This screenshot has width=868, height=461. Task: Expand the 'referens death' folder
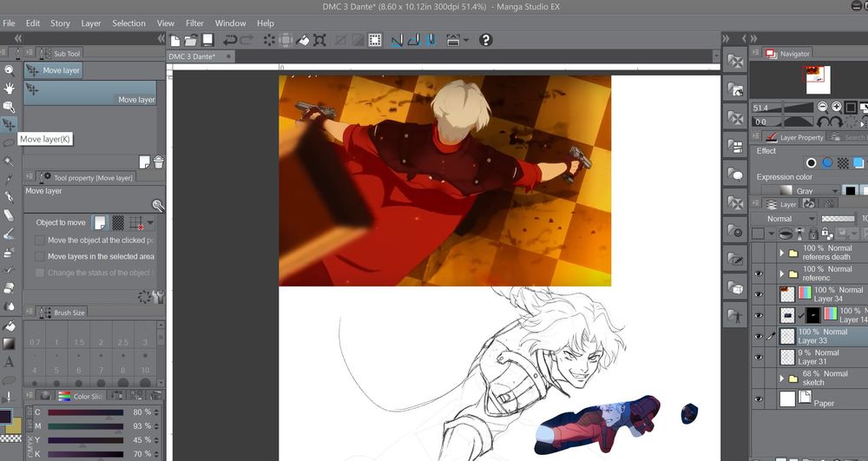[x=782, y=253]
